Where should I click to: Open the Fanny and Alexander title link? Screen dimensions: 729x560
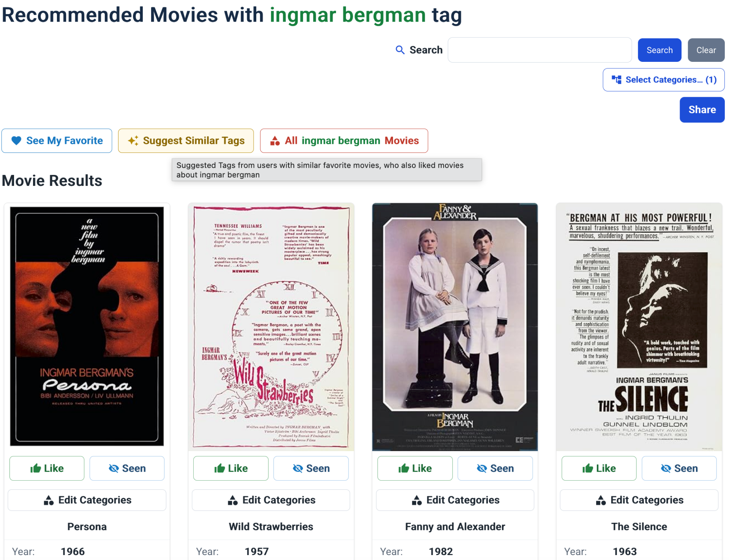(x=455, y=527)
